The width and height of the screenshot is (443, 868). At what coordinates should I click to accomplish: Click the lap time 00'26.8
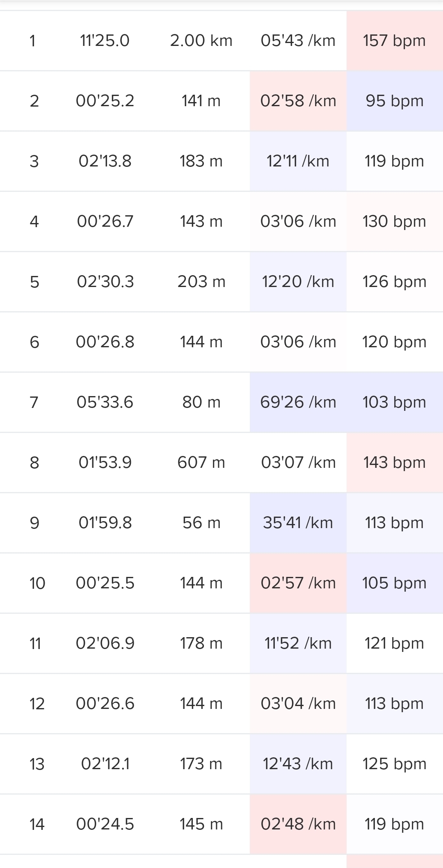(105, 342)
